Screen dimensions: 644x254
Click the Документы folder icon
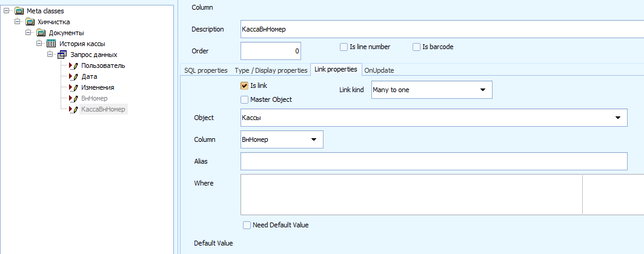click(41, 33)
